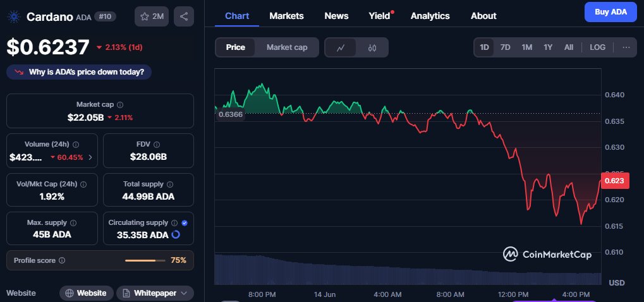
Task: Show Circulating supply info icon
Action: point(174,223)
